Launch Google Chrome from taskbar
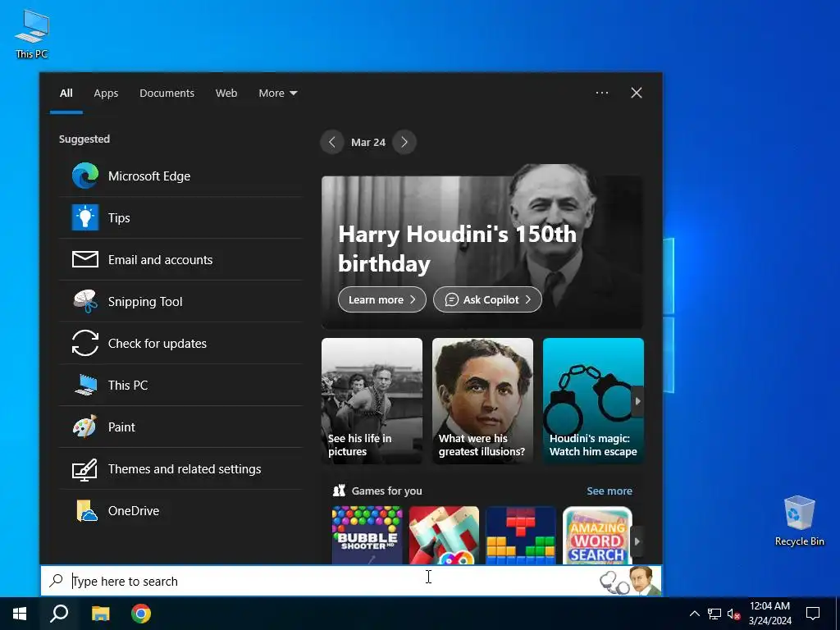The image size is (840, 630). [141, 614]
